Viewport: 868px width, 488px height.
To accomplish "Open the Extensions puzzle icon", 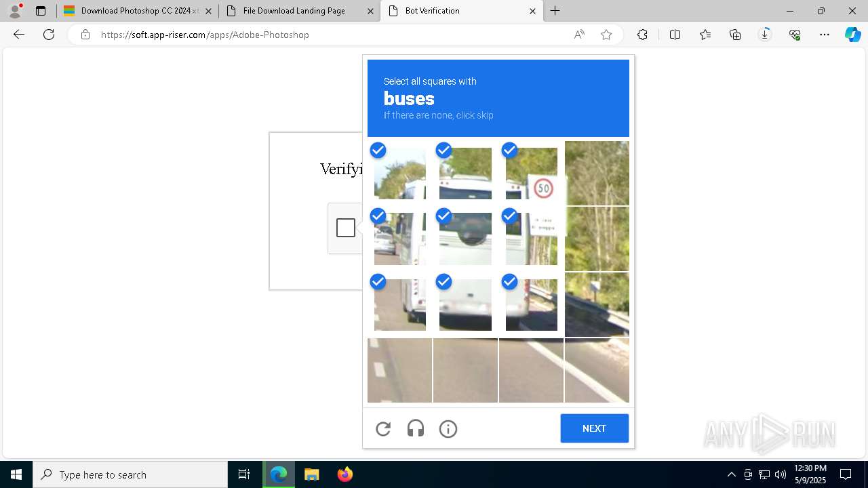I will [x=642, y=35].
